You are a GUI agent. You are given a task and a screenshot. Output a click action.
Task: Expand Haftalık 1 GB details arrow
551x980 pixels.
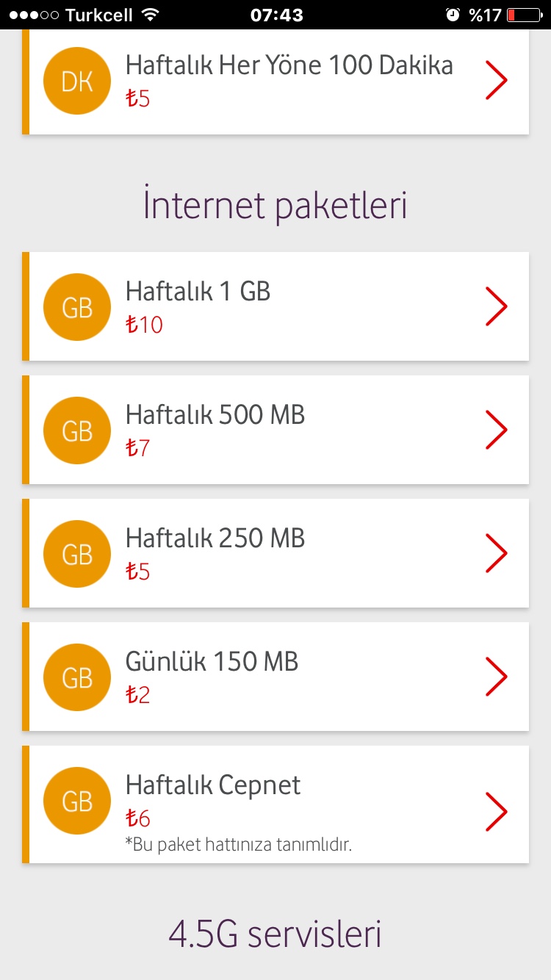point(497,306)
